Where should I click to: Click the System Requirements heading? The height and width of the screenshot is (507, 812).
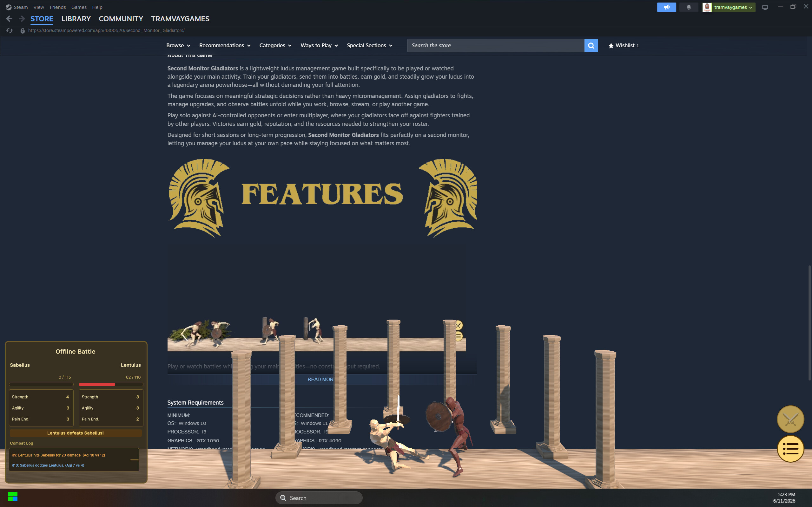[x=195, y=402]
